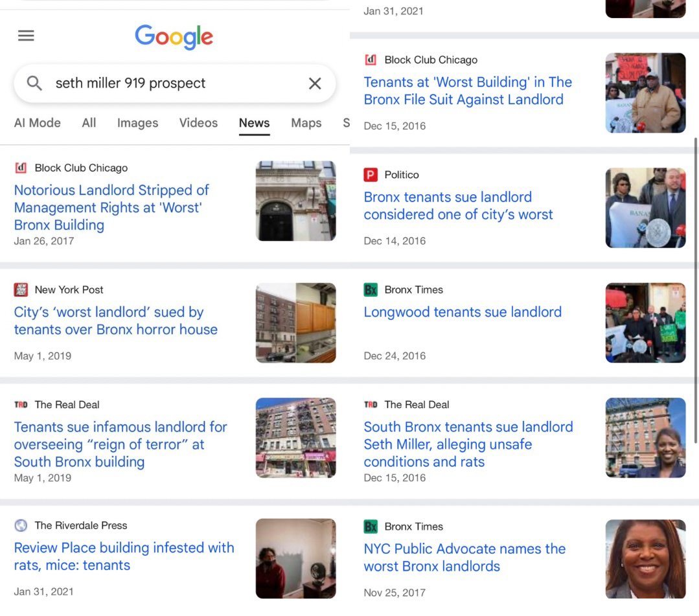
Task: Switch to the Maps tab
Action: 306,123
